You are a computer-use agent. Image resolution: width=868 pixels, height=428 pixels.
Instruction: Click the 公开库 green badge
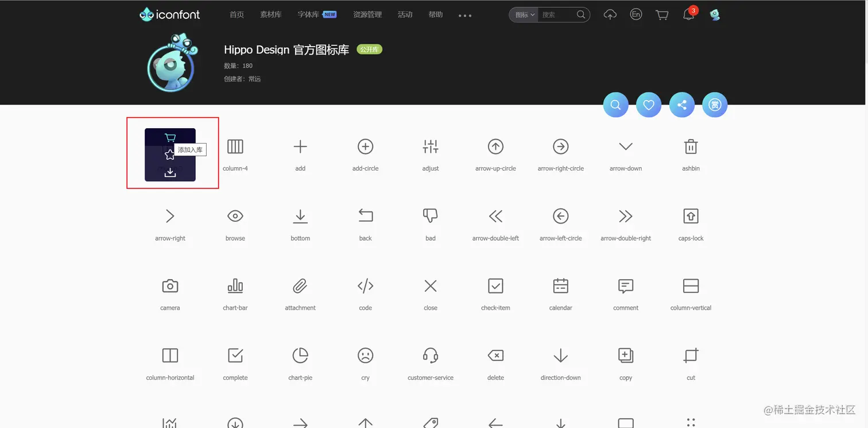(x=369, y=49)
